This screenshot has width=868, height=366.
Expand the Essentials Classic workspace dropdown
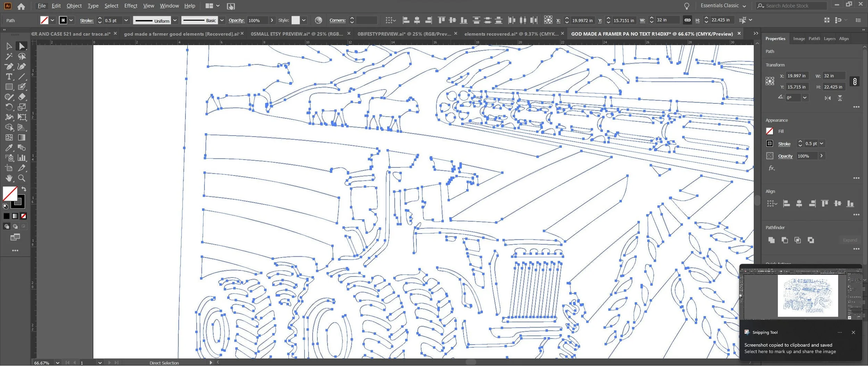pyautogui.click(x=723, y=6)
